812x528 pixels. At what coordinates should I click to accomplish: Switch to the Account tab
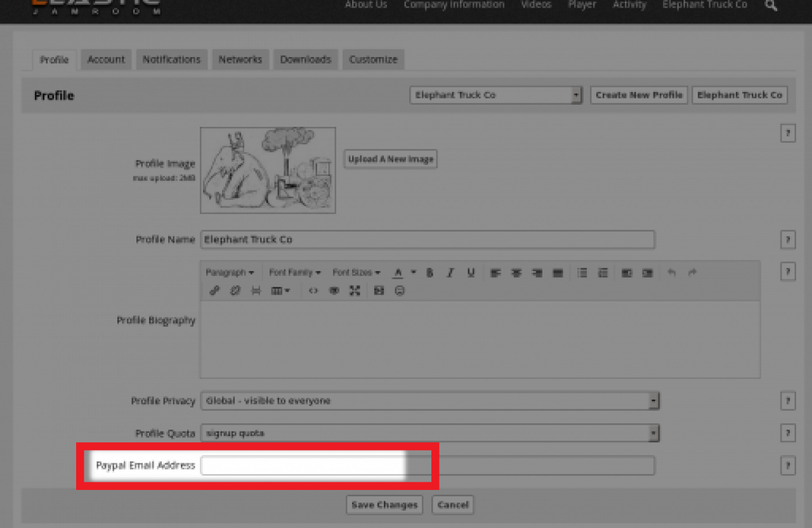(x=106, y=60)
